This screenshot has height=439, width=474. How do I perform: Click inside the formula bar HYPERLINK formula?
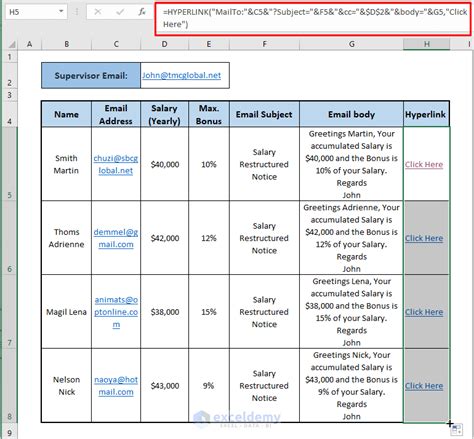313,18
